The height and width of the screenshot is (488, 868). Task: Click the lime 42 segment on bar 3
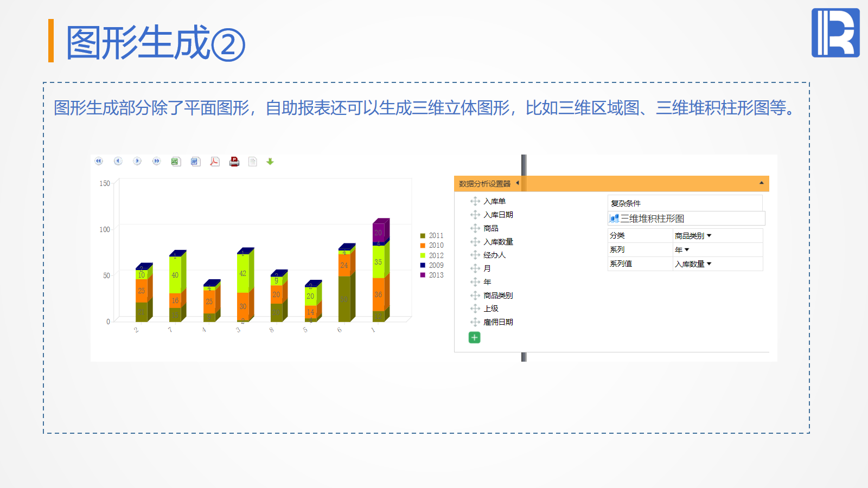point(242,274)
